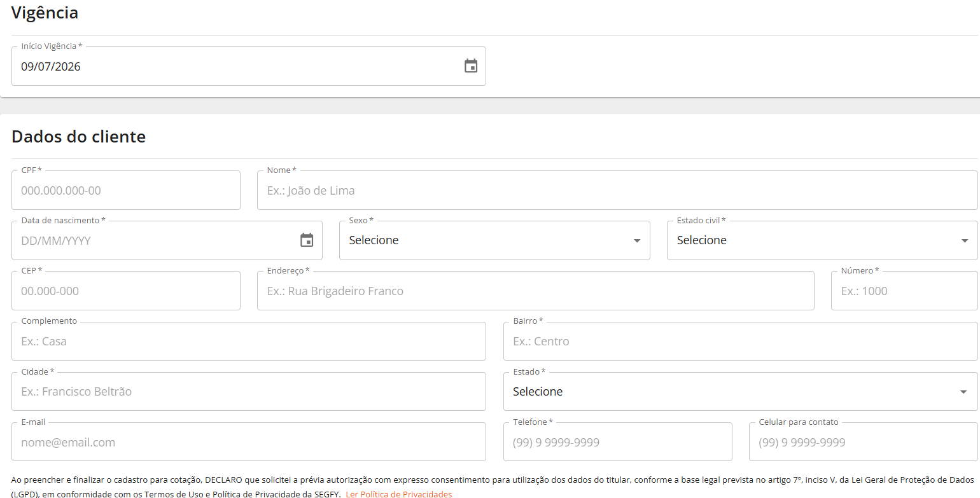The width and height of the screenshot is (980, 498).
Task: Open the Estado civil dropdown
Action: coord(822,240)
